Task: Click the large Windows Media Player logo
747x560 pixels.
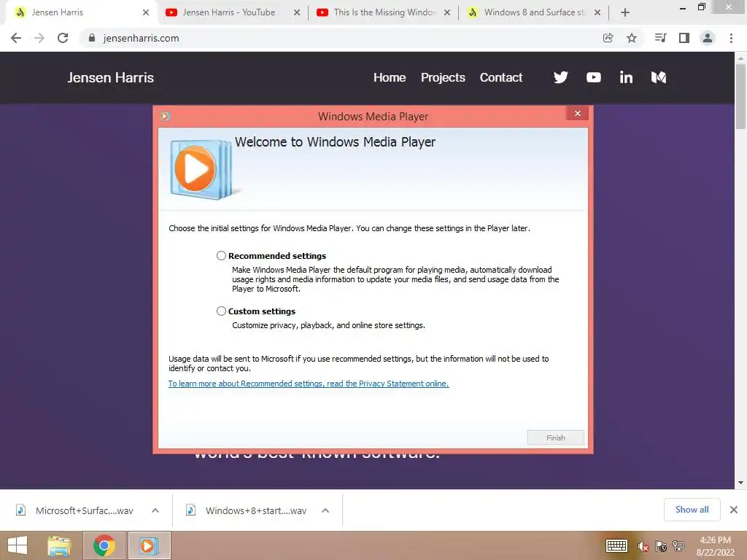Action: [x=202, y=169]
